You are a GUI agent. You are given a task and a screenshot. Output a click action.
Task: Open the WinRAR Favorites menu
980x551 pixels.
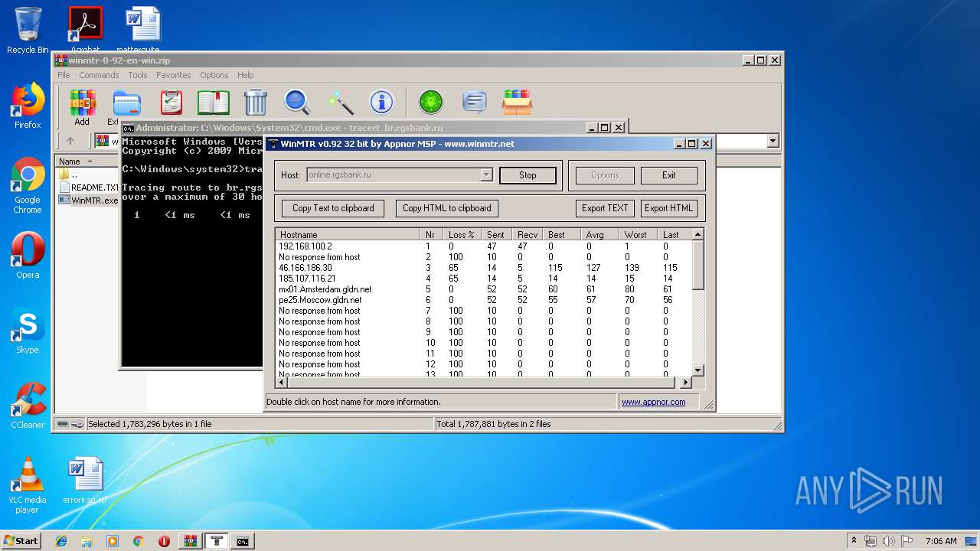coord(174,75)
